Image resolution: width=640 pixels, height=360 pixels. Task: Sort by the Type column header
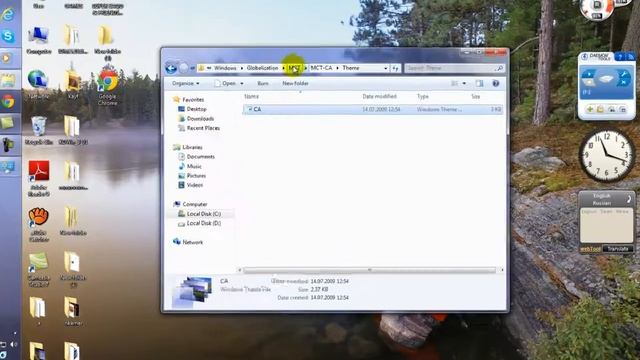pyautogui.click(x=422, y=96)
